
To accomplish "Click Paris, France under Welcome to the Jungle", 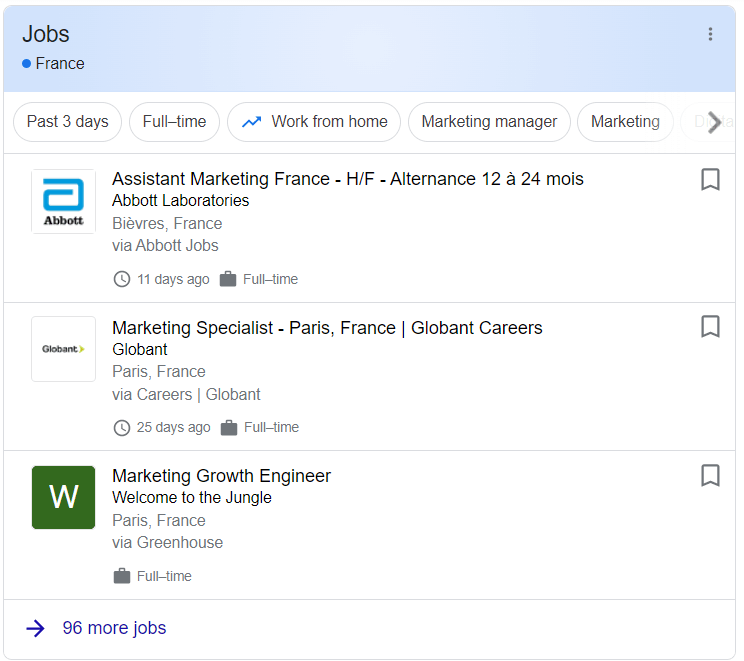I will tap(159, 521).
